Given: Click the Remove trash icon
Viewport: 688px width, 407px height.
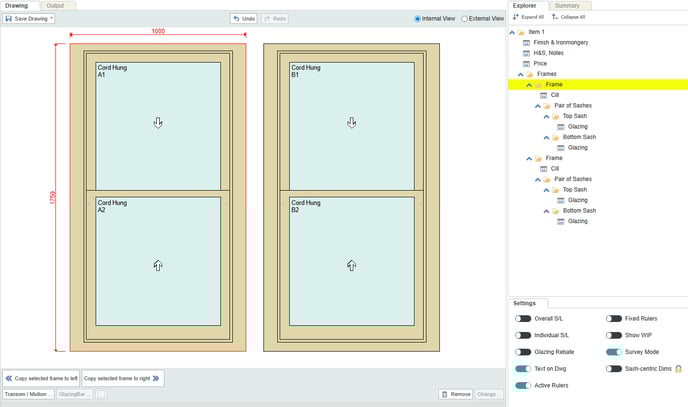Looking at the screenshot, I should click(445, 394).
